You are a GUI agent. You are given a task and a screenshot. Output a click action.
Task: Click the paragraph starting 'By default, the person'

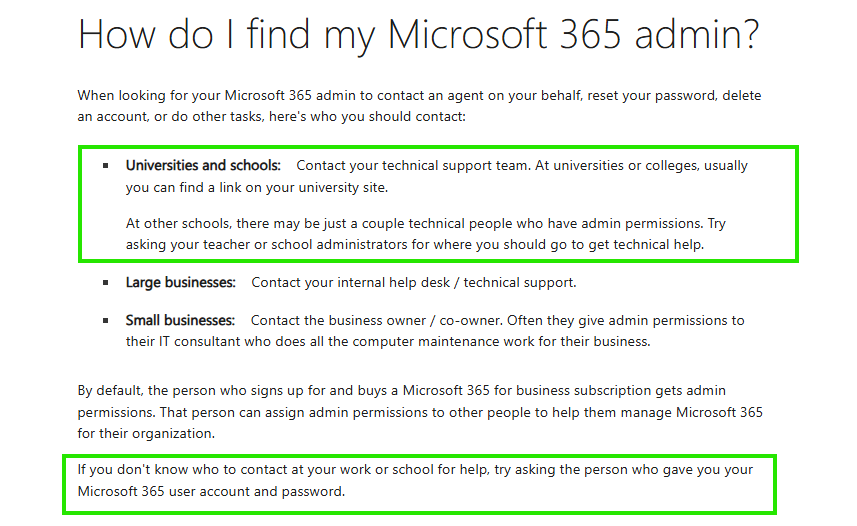(x=420, y=412)
